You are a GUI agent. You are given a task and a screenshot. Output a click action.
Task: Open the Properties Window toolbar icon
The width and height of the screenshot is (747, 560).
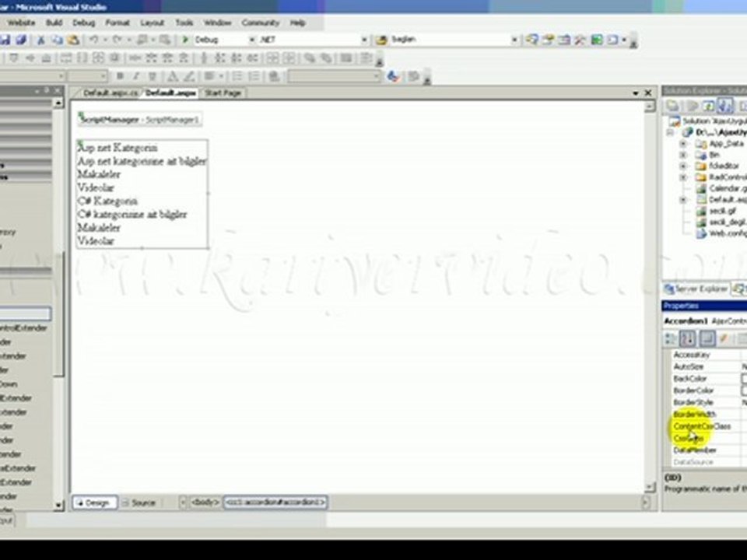[549, 40]
